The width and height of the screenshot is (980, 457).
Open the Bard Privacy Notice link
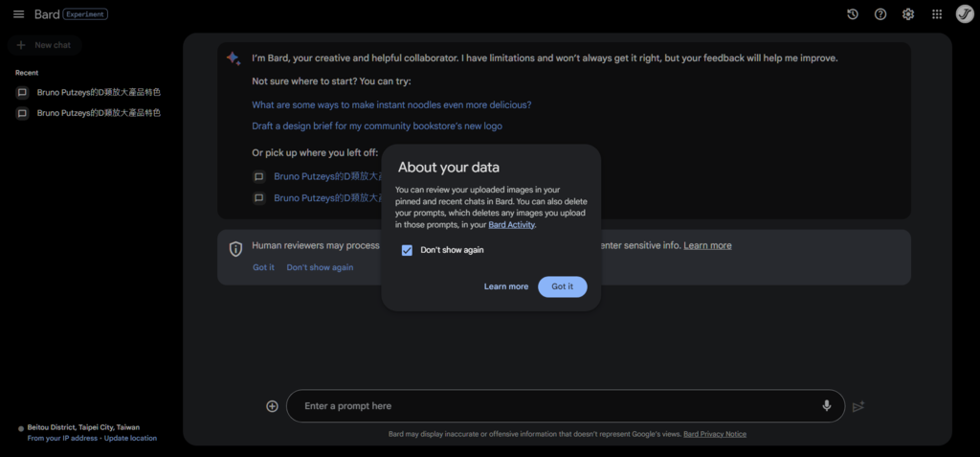point(715,434)
